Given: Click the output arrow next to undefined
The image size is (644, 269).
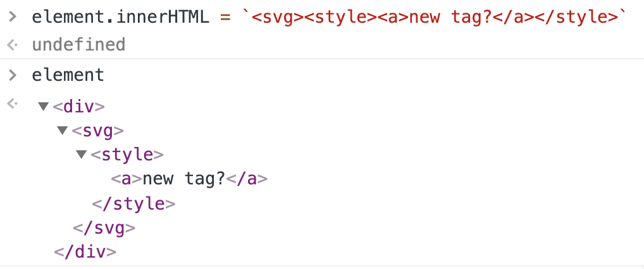Looking at the screenshot, I should click(x=11, y=45).
